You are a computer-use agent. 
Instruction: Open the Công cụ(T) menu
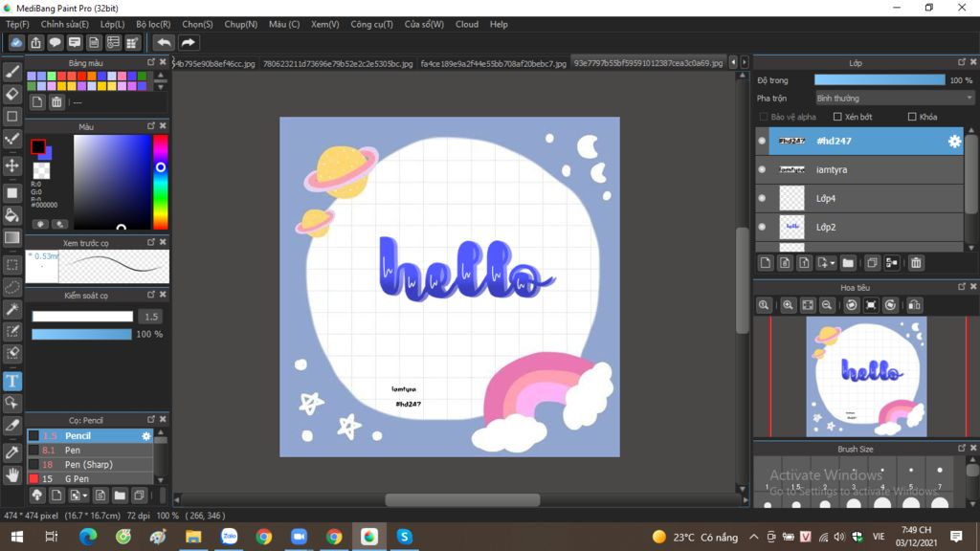coord(372,24)
